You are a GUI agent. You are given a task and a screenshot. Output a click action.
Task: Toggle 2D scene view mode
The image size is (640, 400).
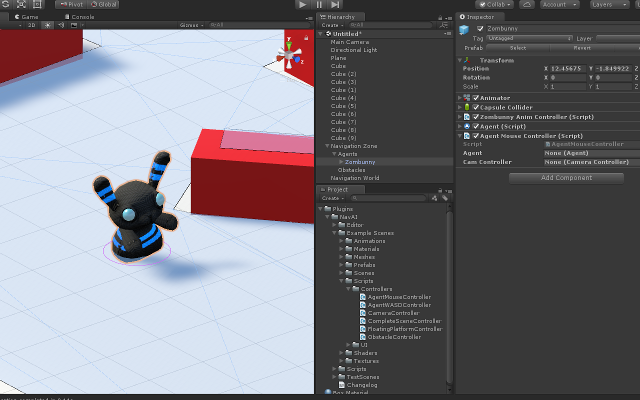31,25
